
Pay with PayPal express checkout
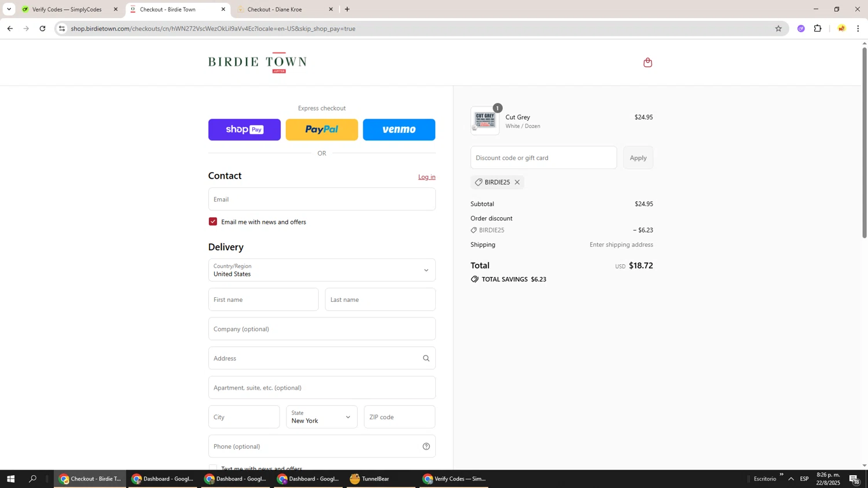pyautogui.click(x=322, y=130)
